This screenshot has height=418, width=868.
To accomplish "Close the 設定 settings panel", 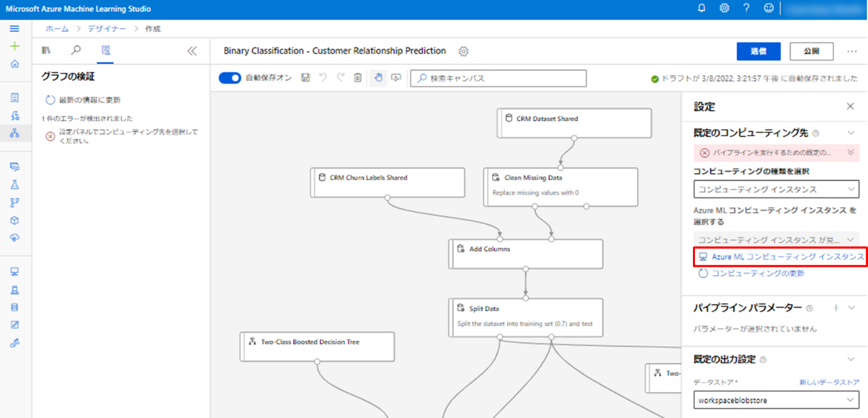I will (x=850, y=106).
